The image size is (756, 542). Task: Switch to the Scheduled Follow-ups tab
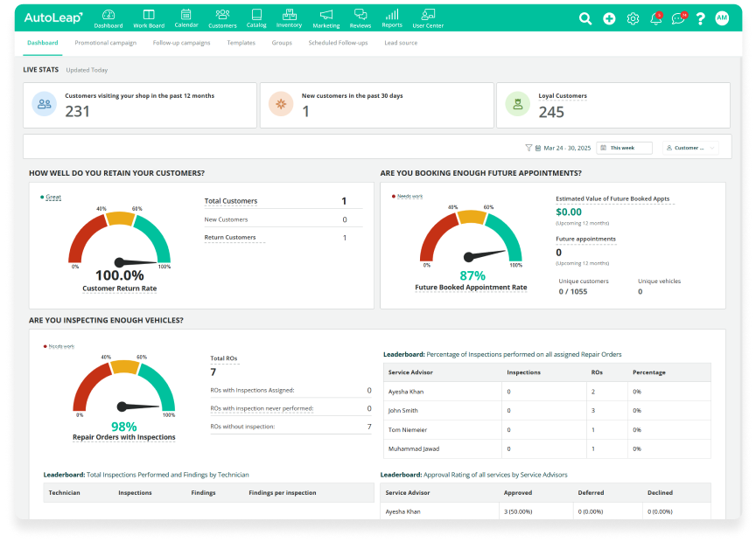[338, 43]
